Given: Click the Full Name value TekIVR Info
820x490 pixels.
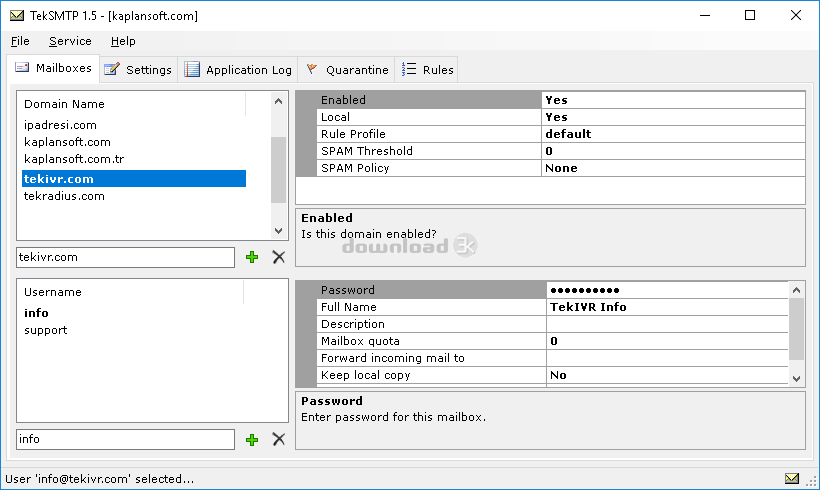Looking at the screenshot, I should pos(667,307).
